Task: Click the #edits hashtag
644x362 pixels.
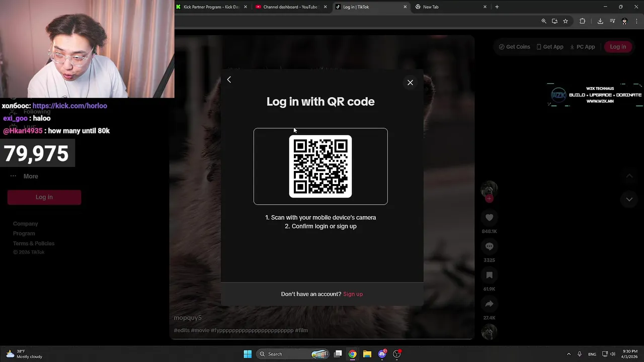Action: pos(181,330)
